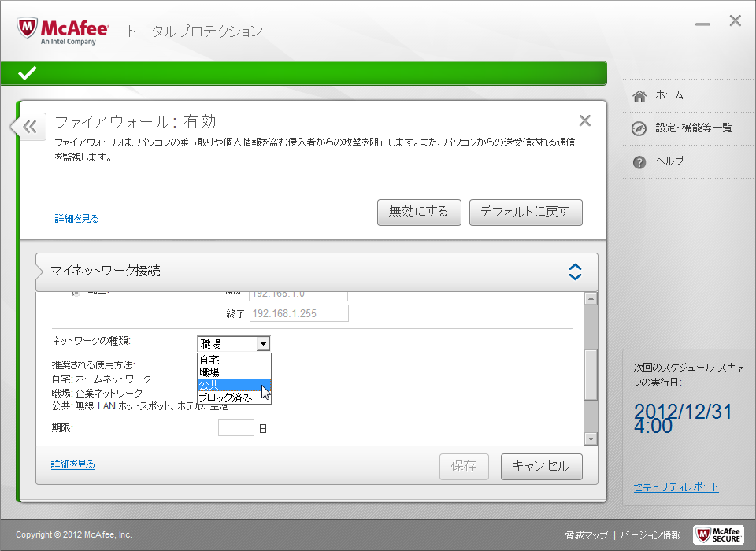The height and width of the screenshot is (551, 756).
Task: Click the 2012/12/31 4:00 schedule date
Action: point(683,419)
